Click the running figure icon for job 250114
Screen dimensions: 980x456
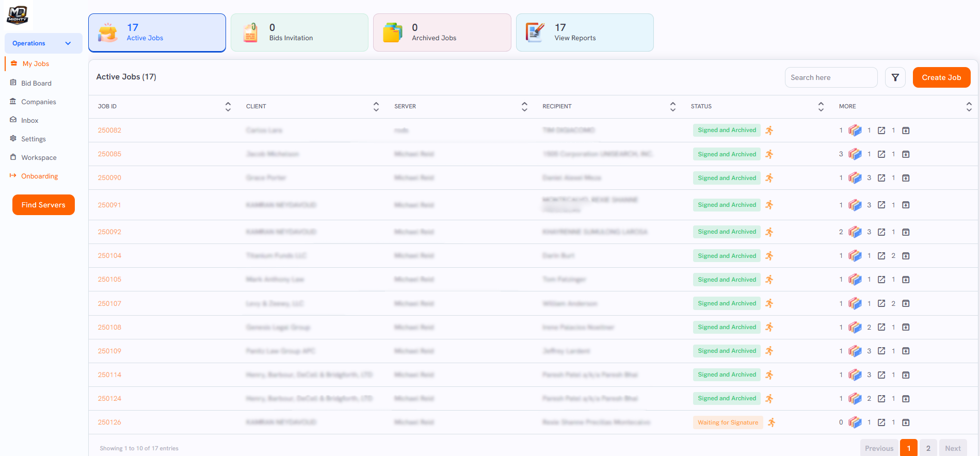coord(769,375)
